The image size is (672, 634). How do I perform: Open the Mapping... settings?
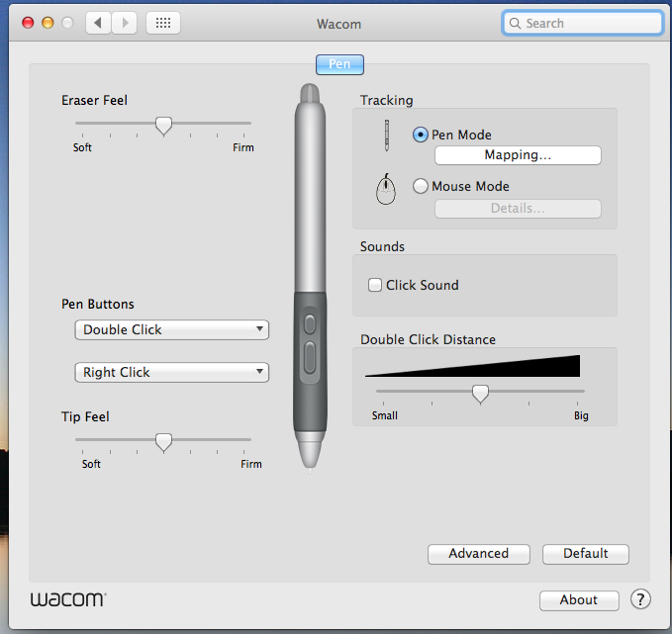click(x=518, y=155)
